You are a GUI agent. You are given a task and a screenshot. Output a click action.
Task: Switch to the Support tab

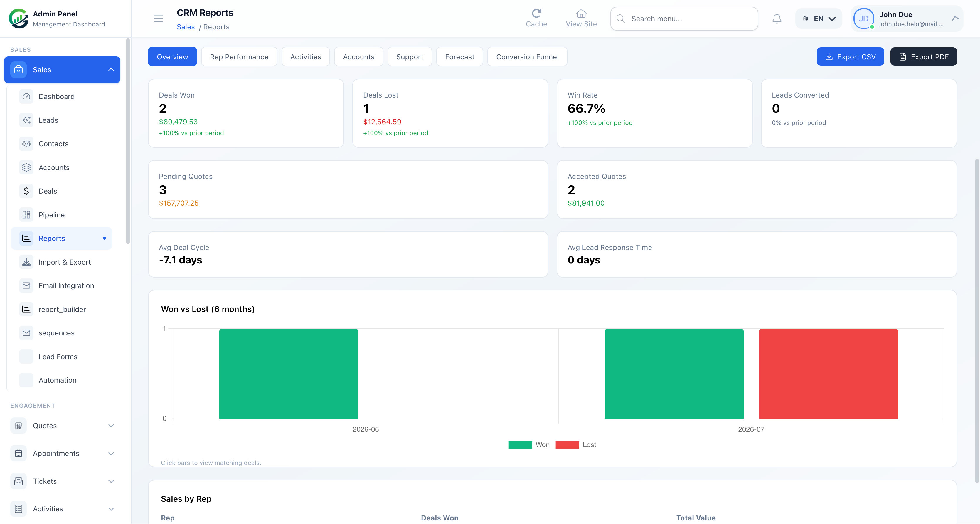(x=409, y=57)
